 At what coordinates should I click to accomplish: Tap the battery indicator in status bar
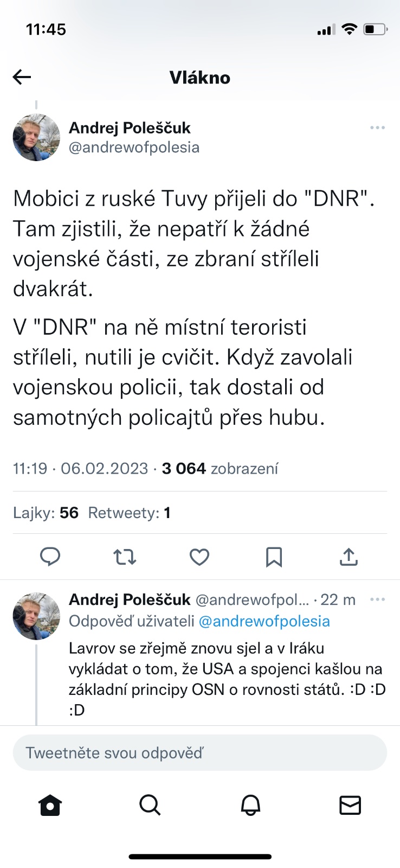[375, 29]
